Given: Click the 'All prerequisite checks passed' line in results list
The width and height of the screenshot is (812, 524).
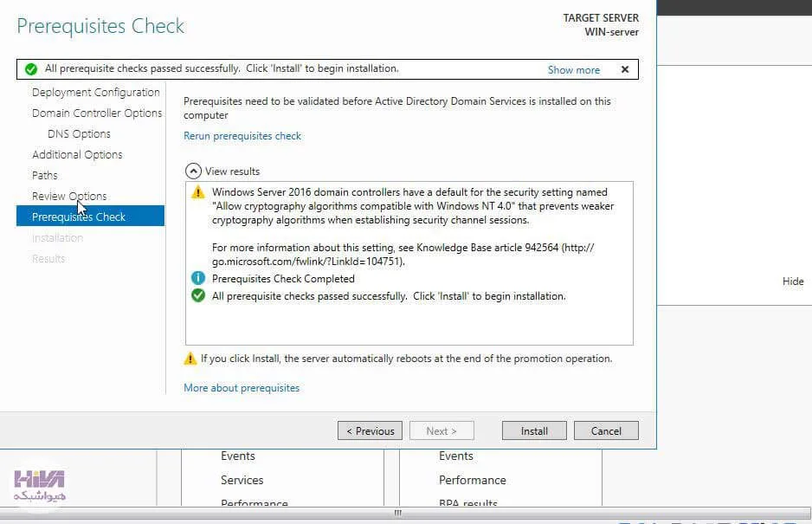Looking at the screenshot, I should click(389, 296).
